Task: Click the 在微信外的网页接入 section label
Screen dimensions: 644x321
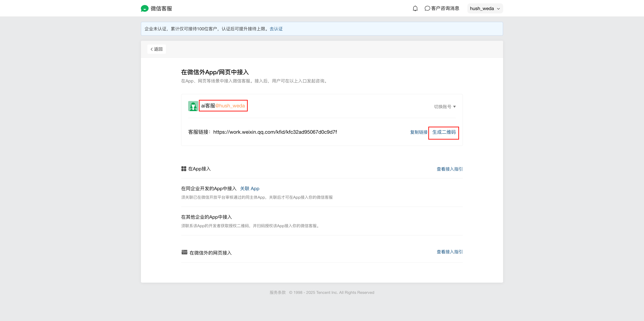Action: (x=210, y=253)
